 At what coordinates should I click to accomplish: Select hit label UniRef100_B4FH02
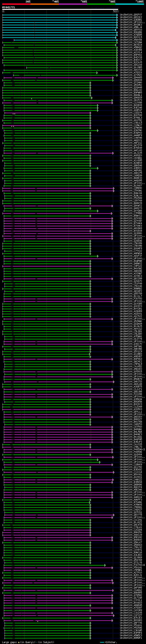(x=131, y=55)
